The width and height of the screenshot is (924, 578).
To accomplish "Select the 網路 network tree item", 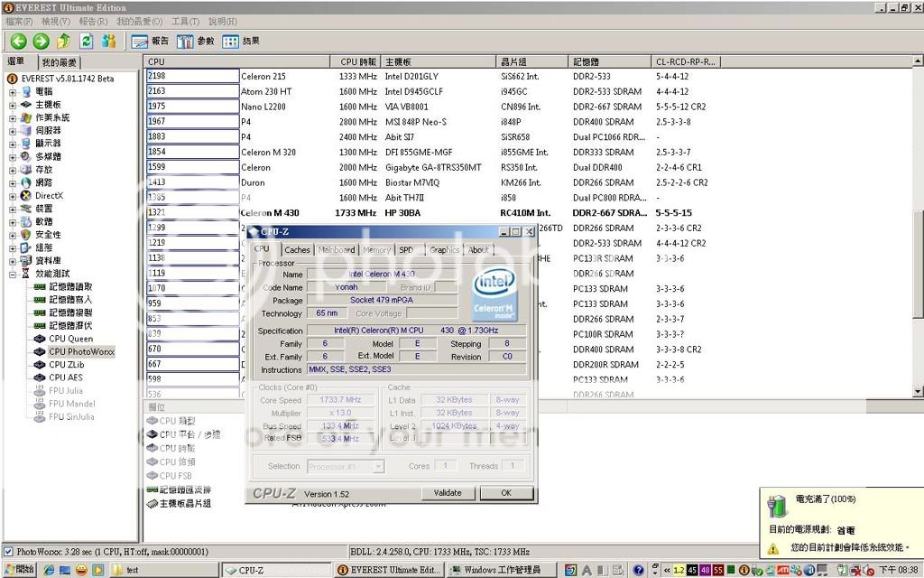I will coord(43,182).
